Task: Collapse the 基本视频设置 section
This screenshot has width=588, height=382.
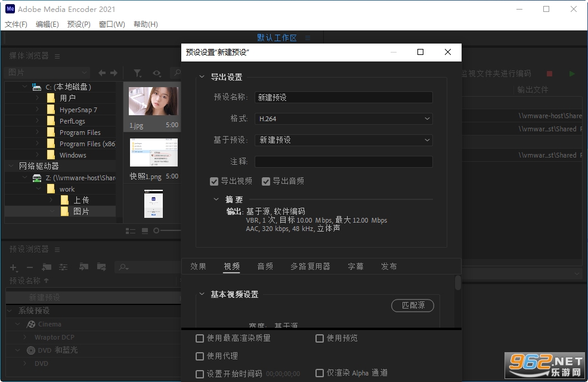Action: pos(202,294)
